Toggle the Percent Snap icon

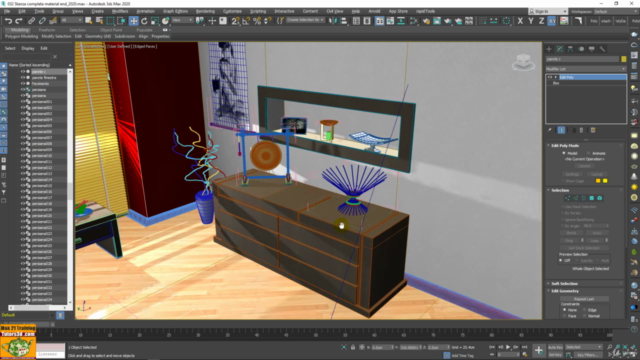[x=257, y=20]
